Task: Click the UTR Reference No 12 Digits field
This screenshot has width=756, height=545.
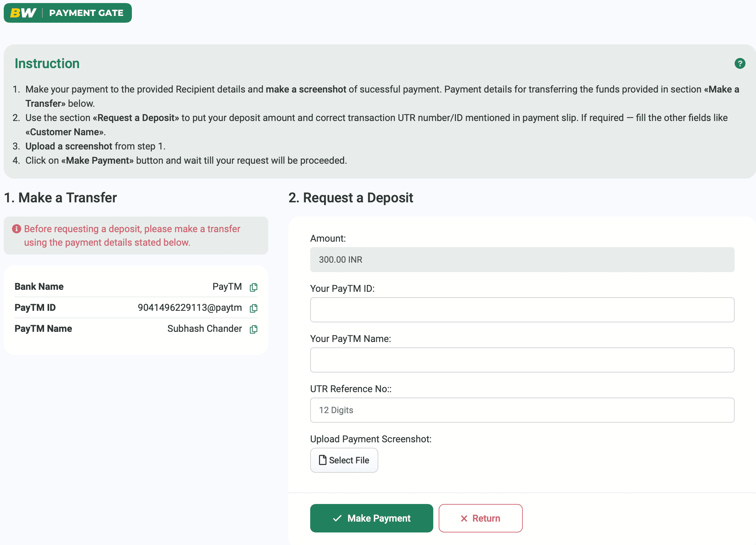Action: click(522, 410)
